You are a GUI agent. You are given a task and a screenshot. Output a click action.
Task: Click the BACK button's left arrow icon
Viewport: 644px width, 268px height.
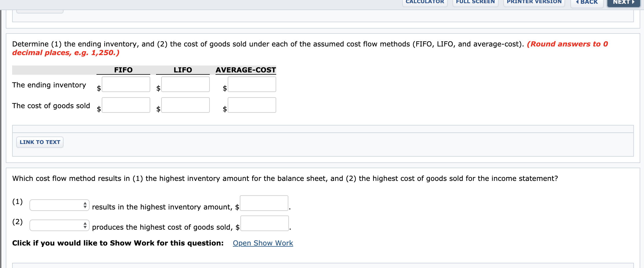point(577,2)
